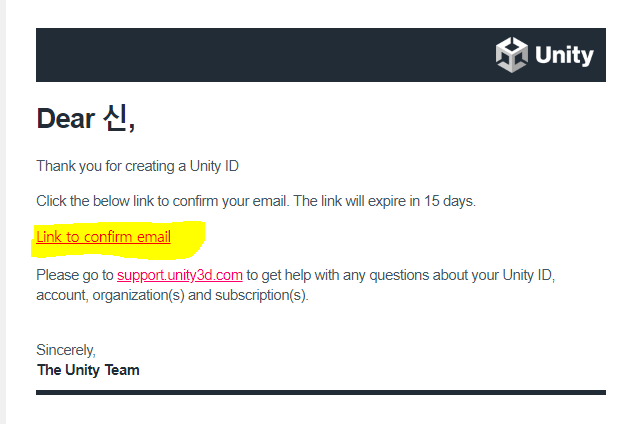The image size is (623, 424).
Task: Click the "account, organization(s) and subscription(s)" line
Action: (172, 295)
